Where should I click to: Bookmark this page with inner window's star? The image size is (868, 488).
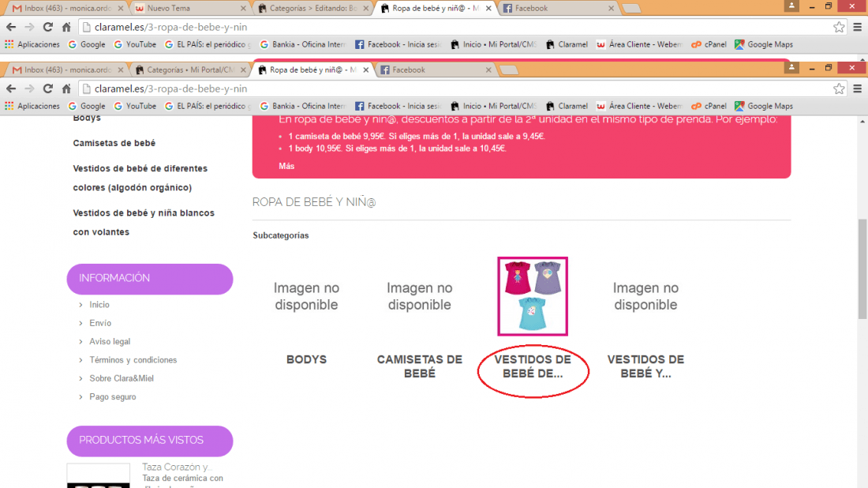tap(839, 88)
